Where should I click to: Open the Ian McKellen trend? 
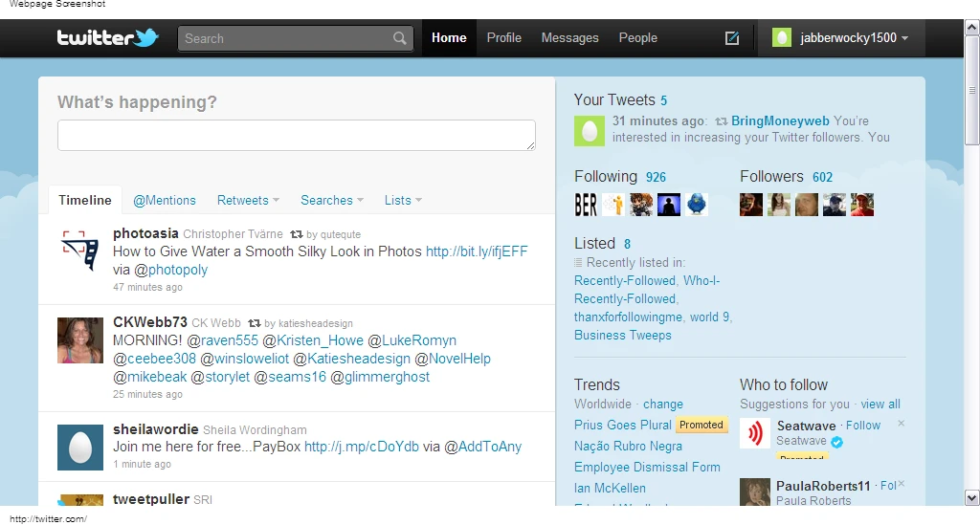(x=610, y=488)
